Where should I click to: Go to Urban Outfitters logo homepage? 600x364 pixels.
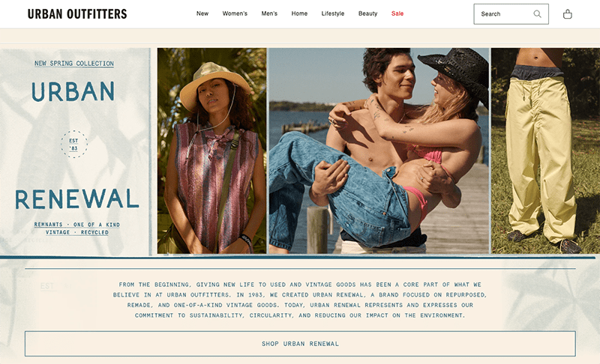click(x=77, y=14)
